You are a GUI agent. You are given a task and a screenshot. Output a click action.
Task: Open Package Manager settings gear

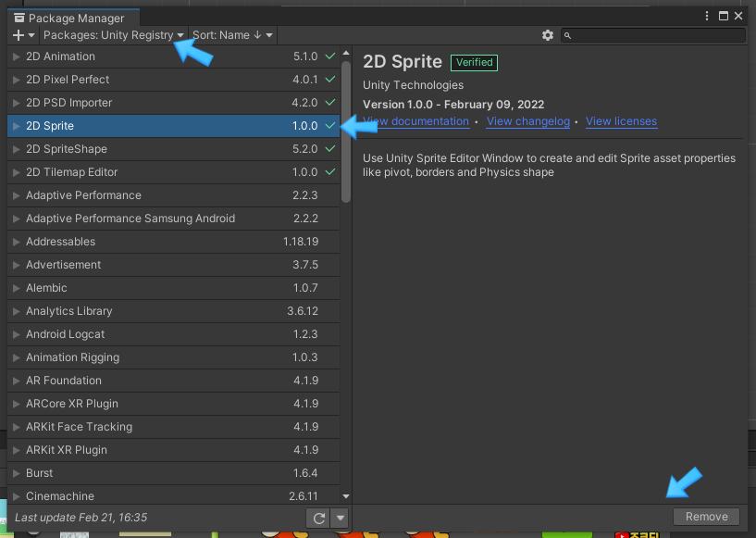click(547, 35)
